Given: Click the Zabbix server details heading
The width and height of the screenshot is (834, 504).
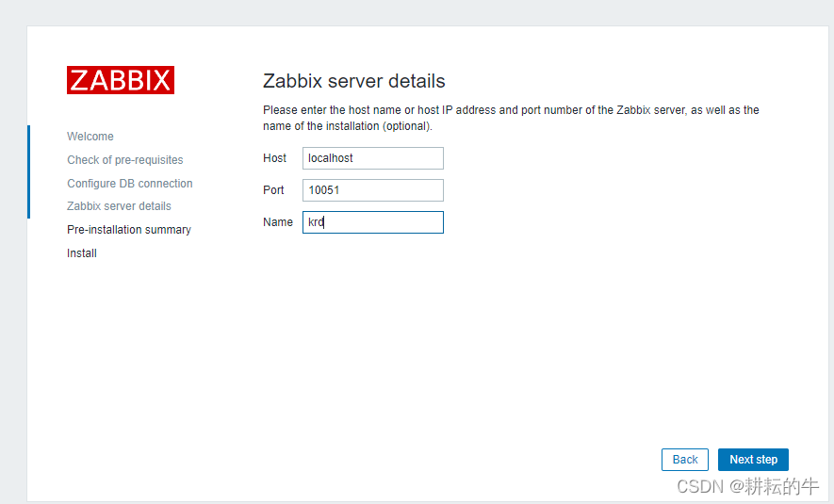Looking at the screenshot, I should 354,81.
